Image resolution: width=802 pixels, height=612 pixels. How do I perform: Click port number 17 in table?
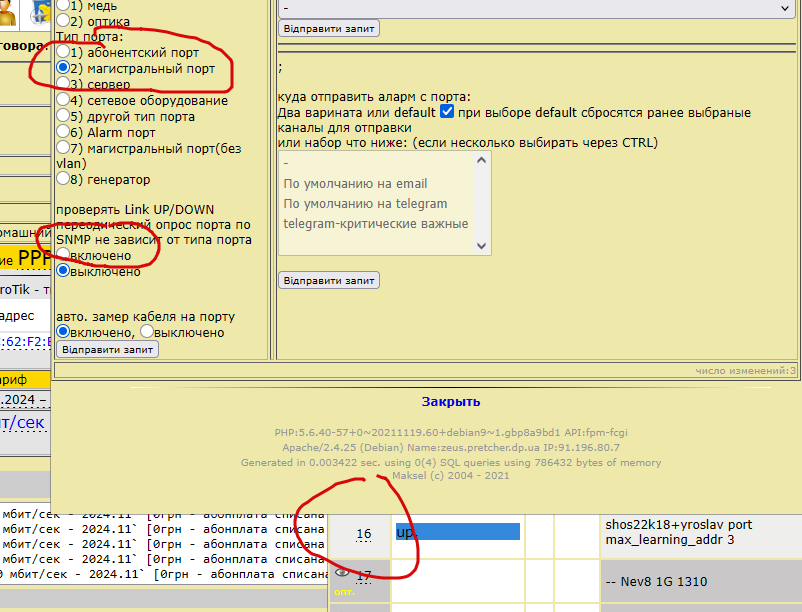(364, 576)
